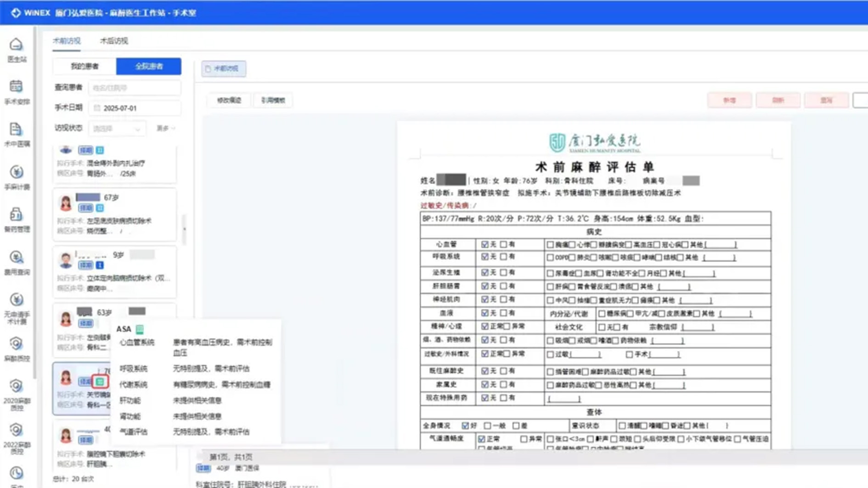
Task: Open the 2020麻醉质控 sidebar icon
Action: [x=16, y=387]
